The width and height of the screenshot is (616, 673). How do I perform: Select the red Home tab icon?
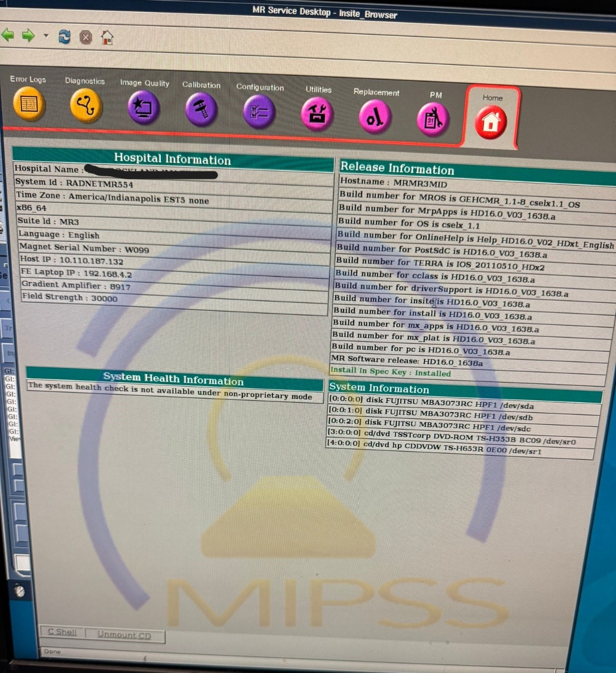(491, 122)
